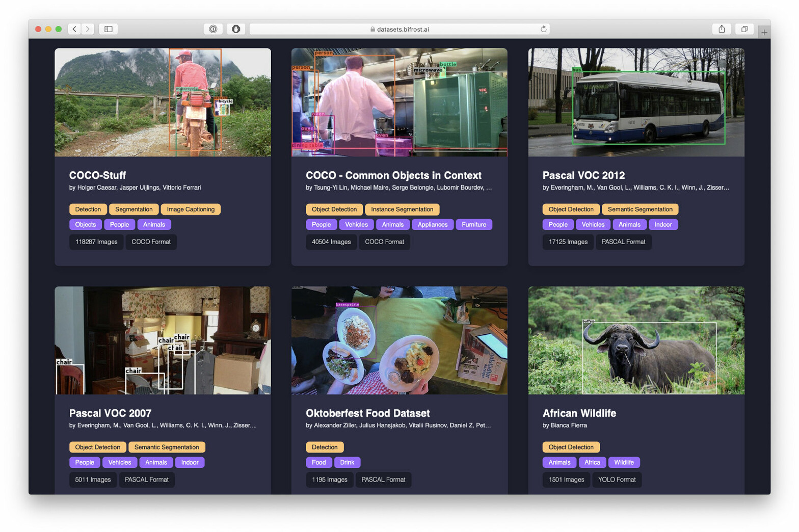Viewport: 799px width, 532px height.
Task: Select the Drink tag on Oktoberfest dataset
Action: pos(347,463)
